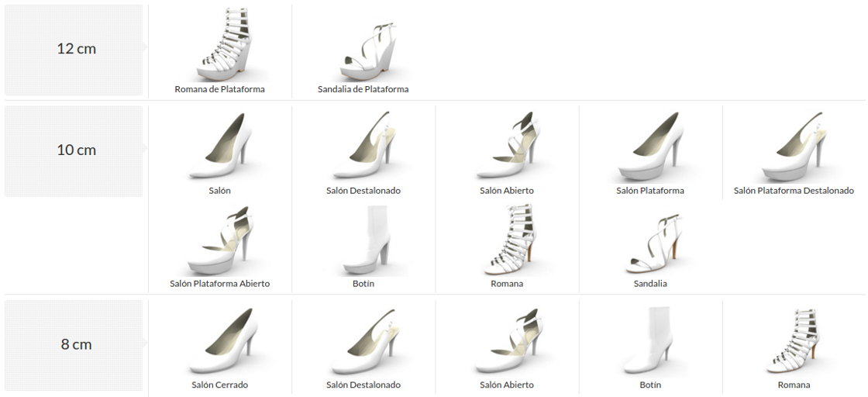Click the 'Sandalia de Plataforma' caption
This screenshot has width=868, height=397.
point(363,89)
